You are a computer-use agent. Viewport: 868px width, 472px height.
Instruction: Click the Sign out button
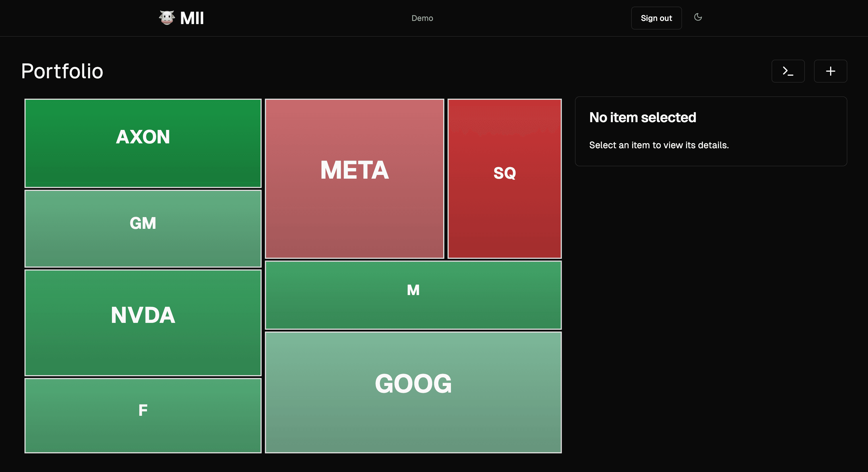point(656,18)
